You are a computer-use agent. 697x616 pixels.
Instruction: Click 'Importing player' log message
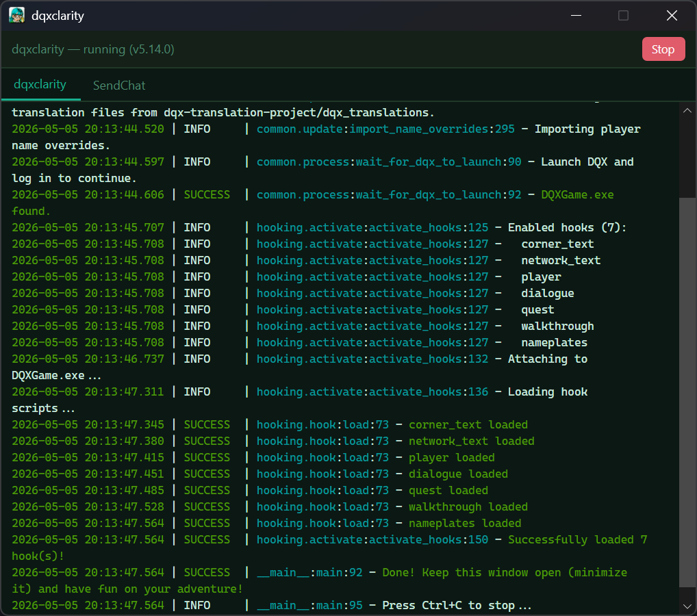(587, 129)
